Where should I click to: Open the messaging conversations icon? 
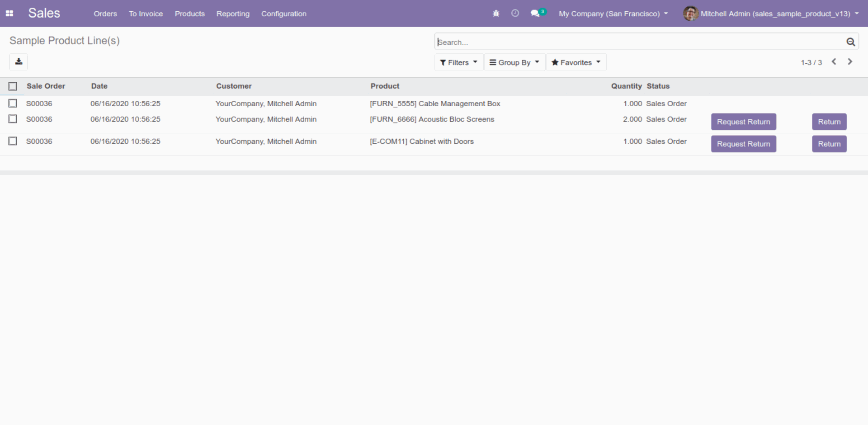tap(536, 13)
